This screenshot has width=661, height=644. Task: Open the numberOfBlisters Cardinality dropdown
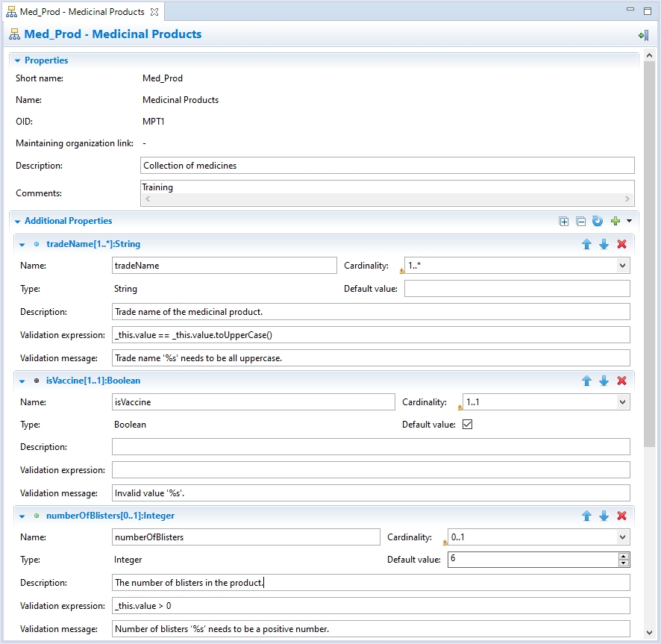(622, 537)
